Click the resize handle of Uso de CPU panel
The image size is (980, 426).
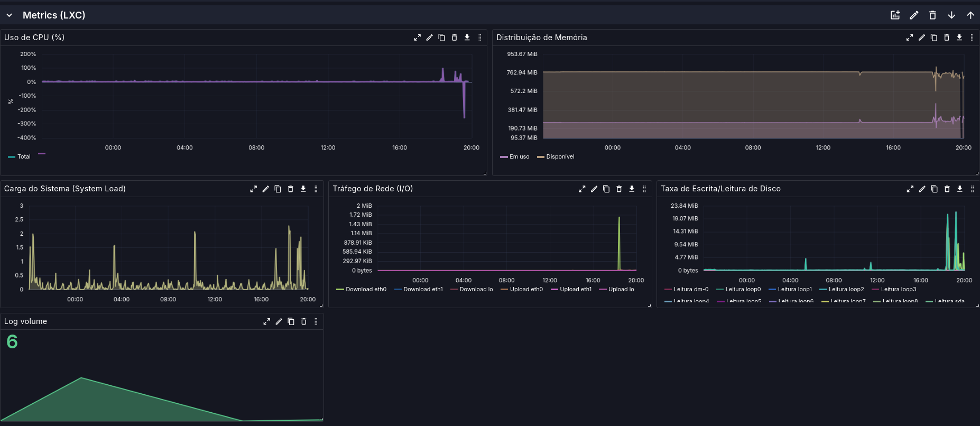click(x=485, y=173)
